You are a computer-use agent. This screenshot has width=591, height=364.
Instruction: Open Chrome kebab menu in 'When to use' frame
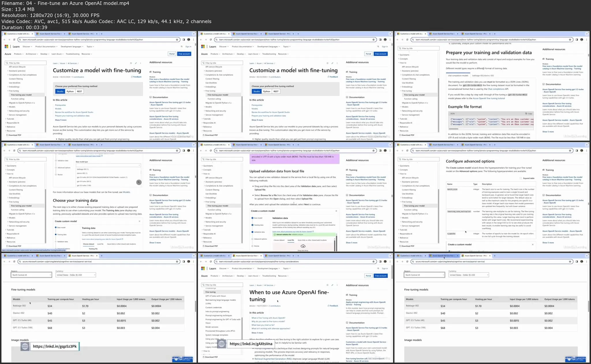[x=390, y=261]
